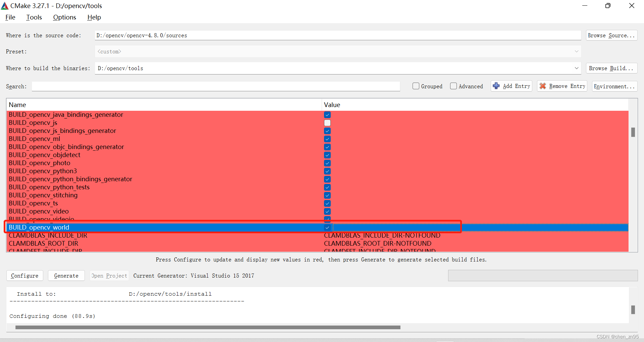
Task: Open the File menu
Action: click(10, 17)
